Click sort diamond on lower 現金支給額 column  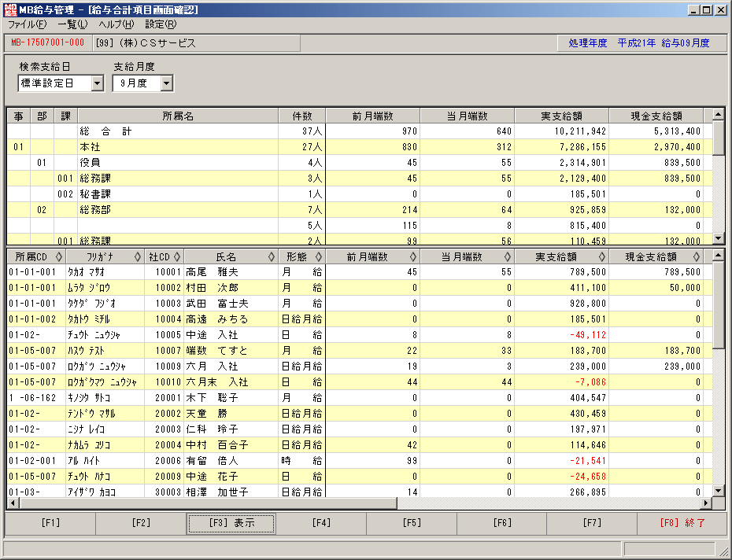(696, 256)
